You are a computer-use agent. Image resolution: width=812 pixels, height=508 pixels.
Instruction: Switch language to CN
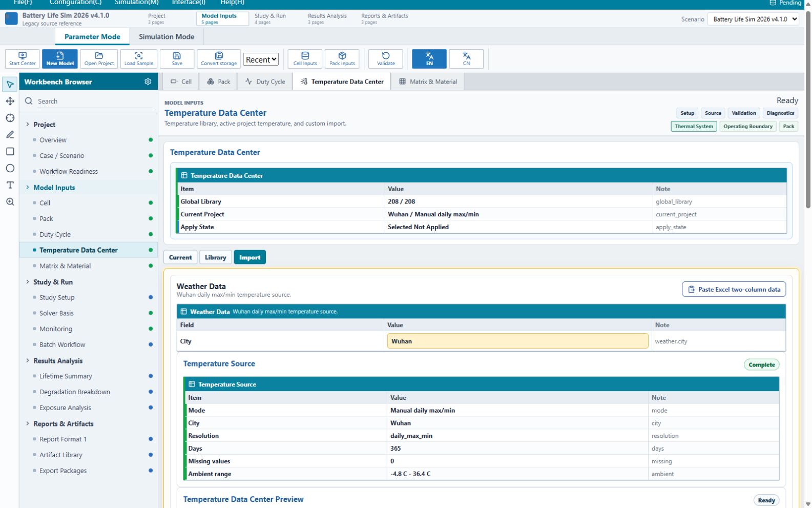pyautogui.click(x=466, y=58)
